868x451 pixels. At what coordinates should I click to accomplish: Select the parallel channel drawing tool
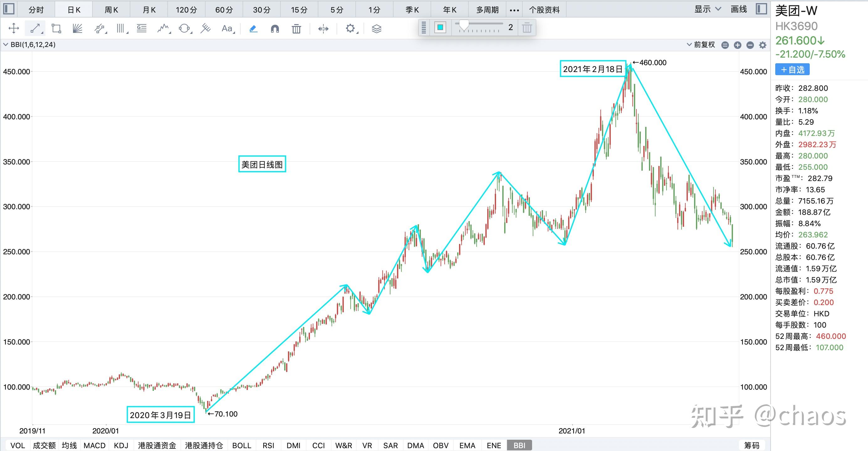click(x=99, y=28)
